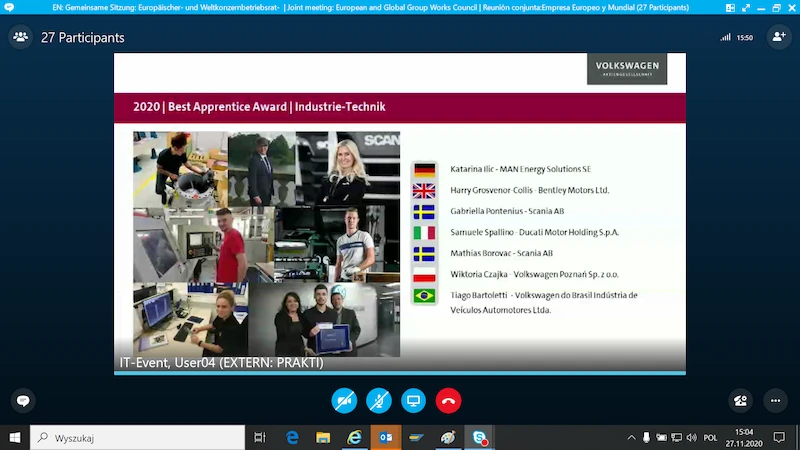Open the more options ellipsis button
800x450 pixels.
[776, 401]
